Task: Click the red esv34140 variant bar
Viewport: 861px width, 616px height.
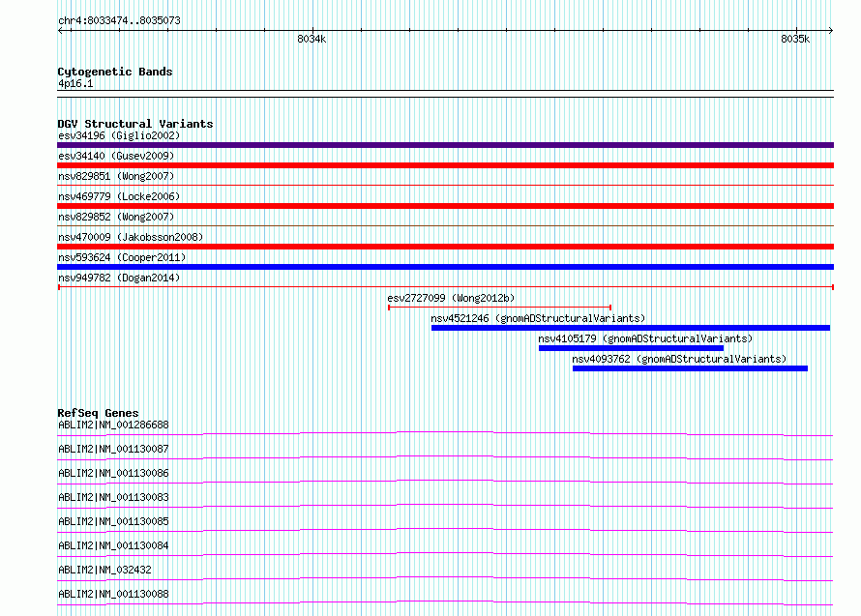Action: pos(445,165)
